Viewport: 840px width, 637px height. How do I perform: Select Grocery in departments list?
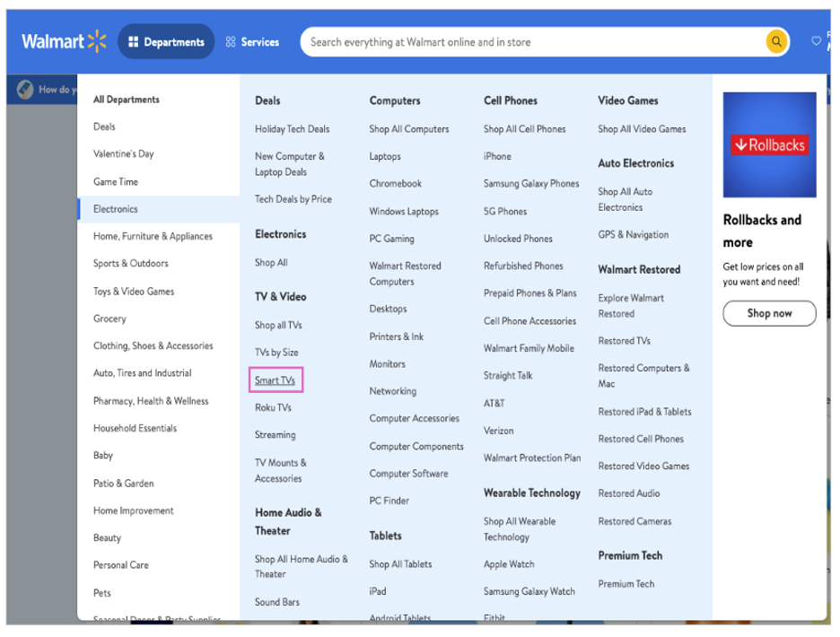click(109, 318)
